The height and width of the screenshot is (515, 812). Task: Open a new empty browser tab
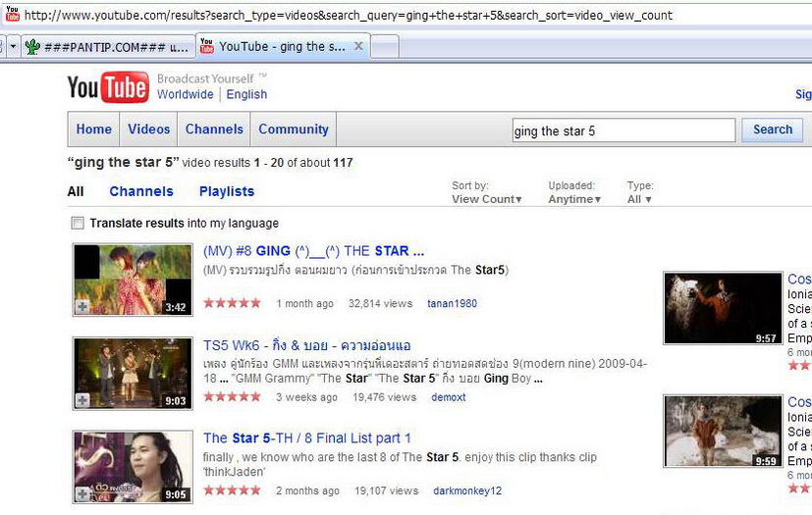pos(385,47)
